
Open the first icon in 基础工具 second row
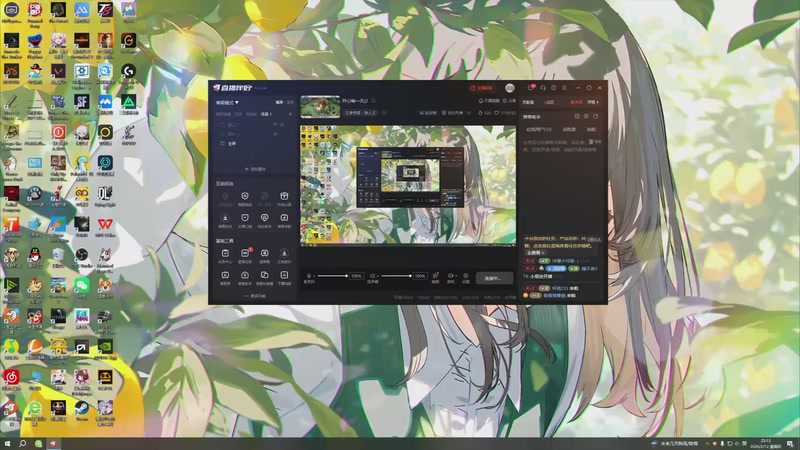click(x=225, y=275)
